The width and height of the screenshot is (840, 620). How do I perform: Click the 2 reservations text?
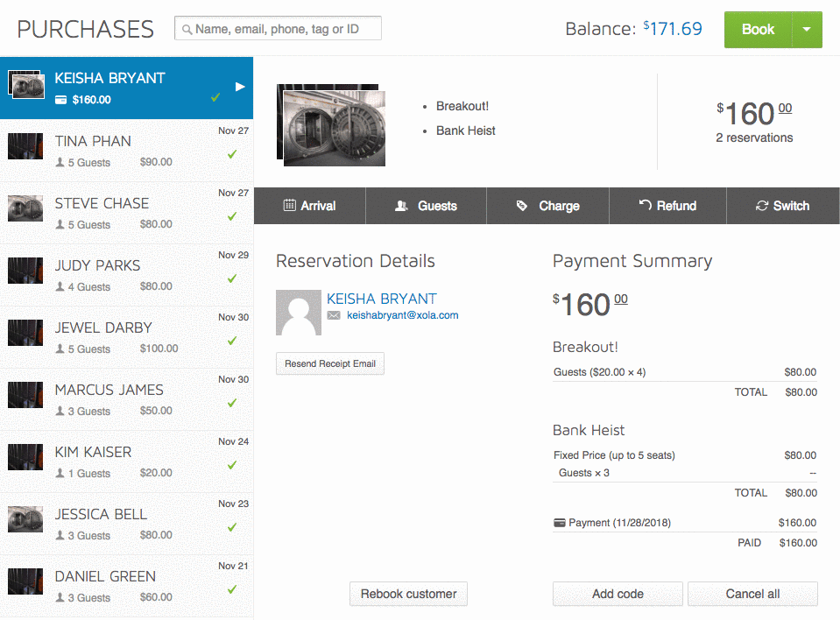(754, 137)
